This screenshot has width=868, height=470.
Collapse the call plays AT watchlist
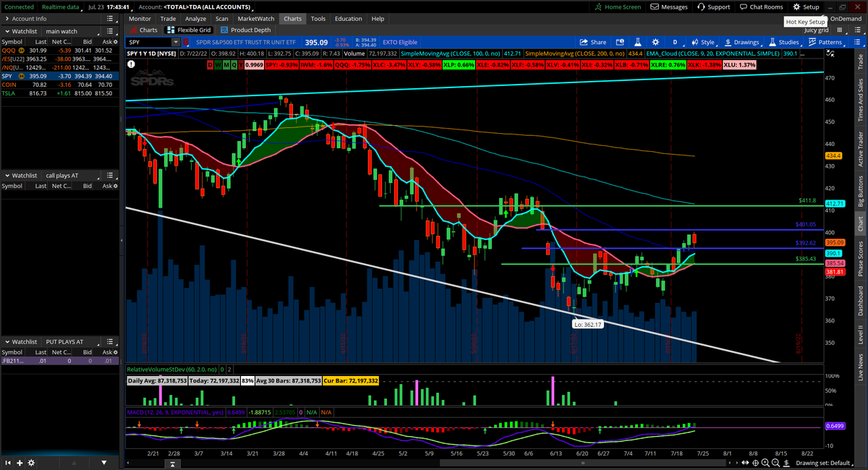[x=7, y=176]
